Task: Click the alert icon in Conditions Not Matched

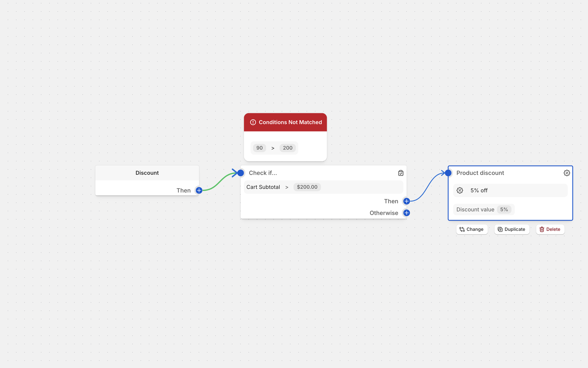Action: point(253,122)
